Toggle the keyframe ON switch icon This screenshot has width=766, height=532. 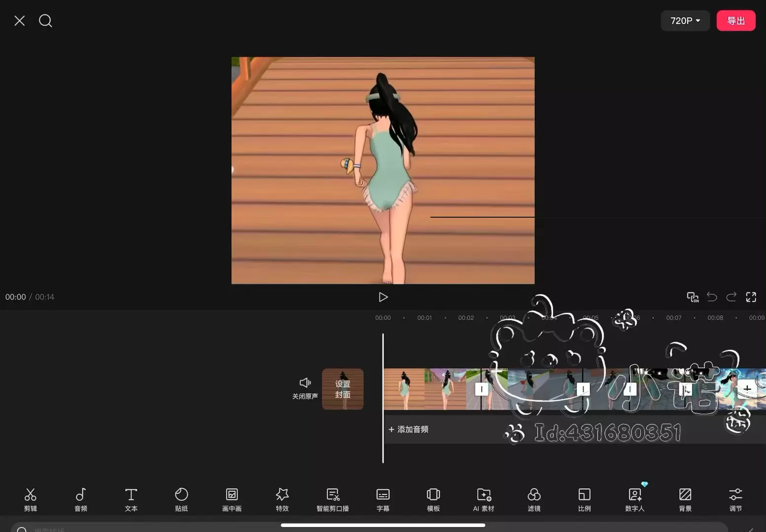[693, 297]
